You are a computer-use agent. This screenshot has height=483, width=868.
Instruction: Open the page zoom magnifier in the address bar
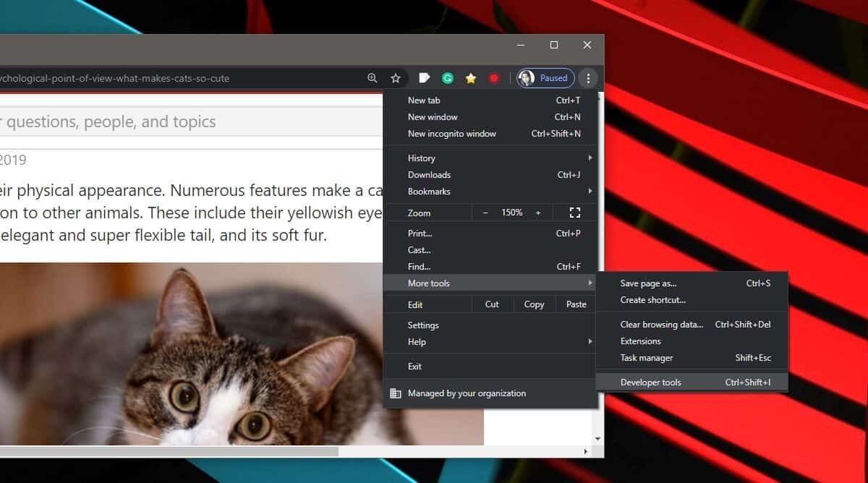(373, 77)
